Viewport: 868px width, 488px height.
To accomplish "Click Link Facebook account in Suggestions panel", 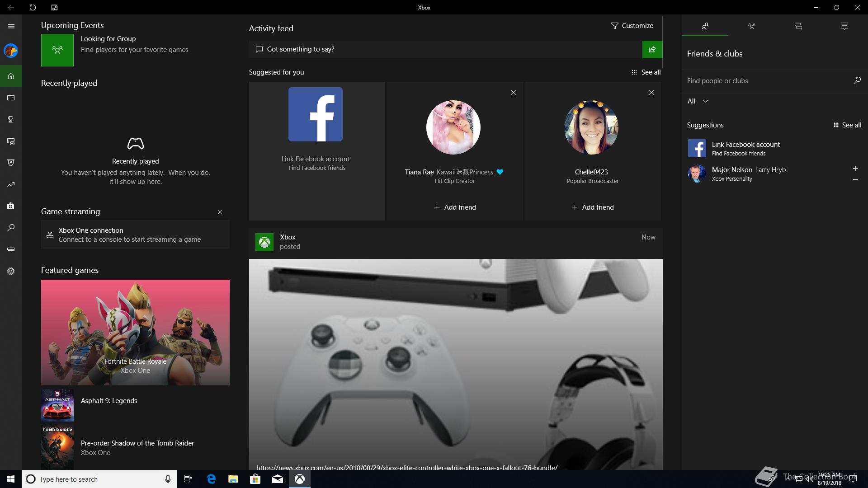I will pos(774,148).
